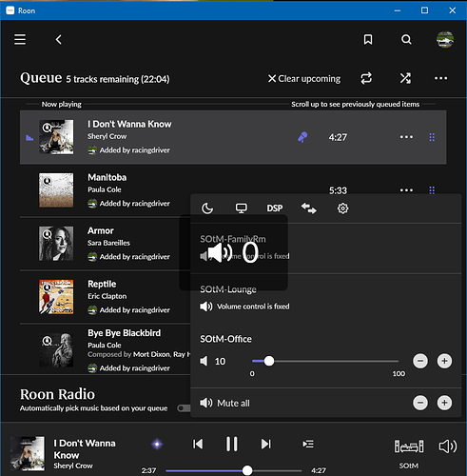Viewport: 467px width, 476px height.
Task: Open artist Sara Bareilles
Action: coord(108,243)
